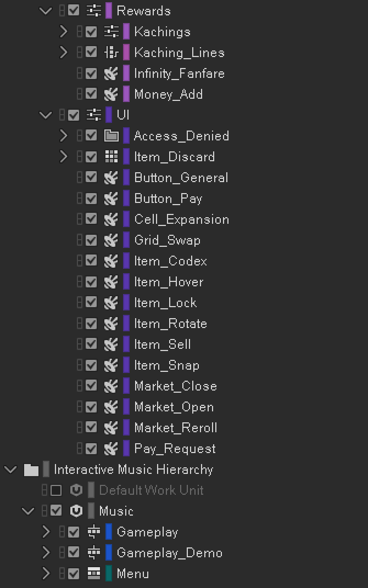Screen dimensions: 368x588
Task: Click the Access_Denied virtual folder icon
Action: pos(111,136)
